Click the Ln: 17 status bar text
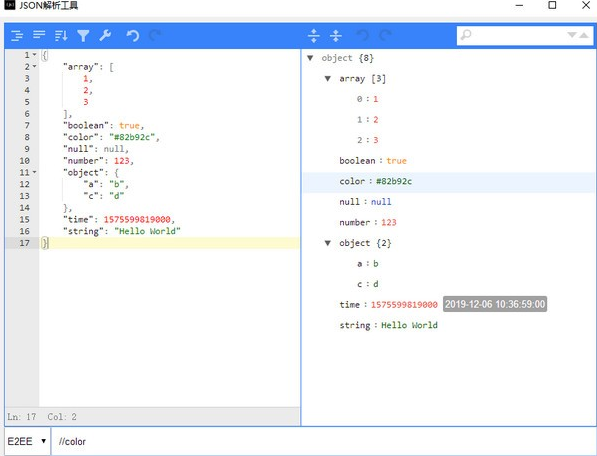This screenshot has width=597, height=456. click(22, 417)
